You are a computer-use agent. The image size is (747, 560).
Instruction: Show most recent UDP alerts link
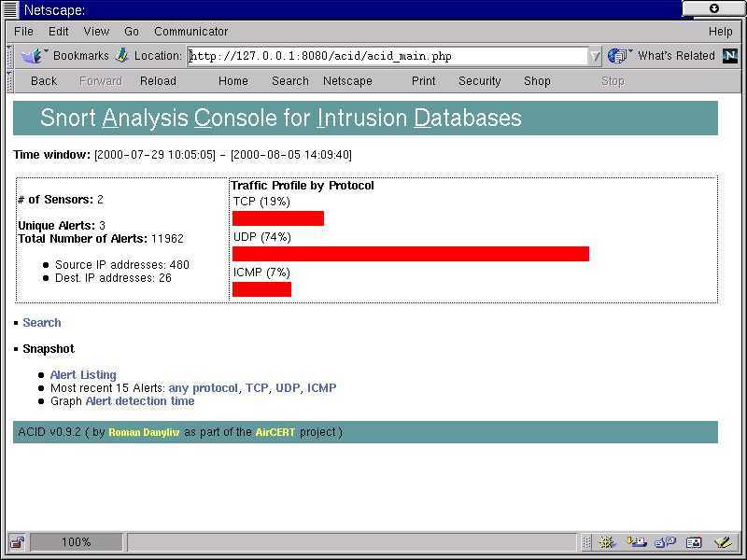[x=288, y=388]
